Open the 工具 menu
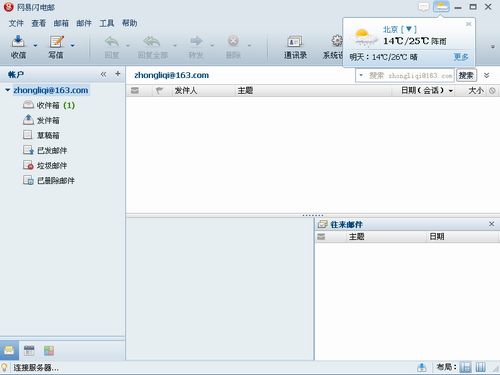Screen dimensions: 500x375 [x=107, y=23]
